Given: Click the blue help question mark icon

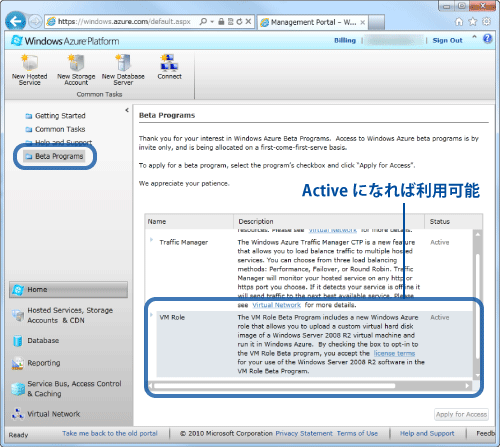Looking at the screenshot, I should point(487,39).
